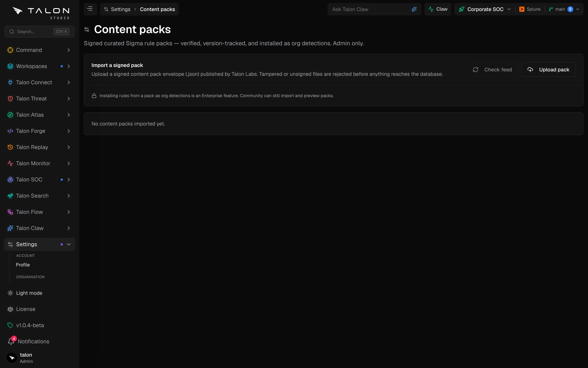Open the Talon Replay menu item

pyautogui.click(x=39, y=147)
